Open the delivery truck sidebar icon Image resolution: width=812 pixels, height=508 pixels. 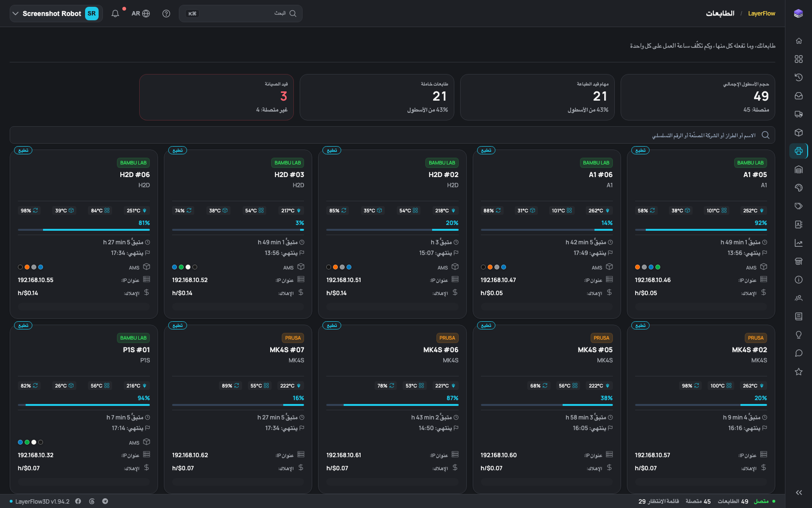(x=798, y=114)
